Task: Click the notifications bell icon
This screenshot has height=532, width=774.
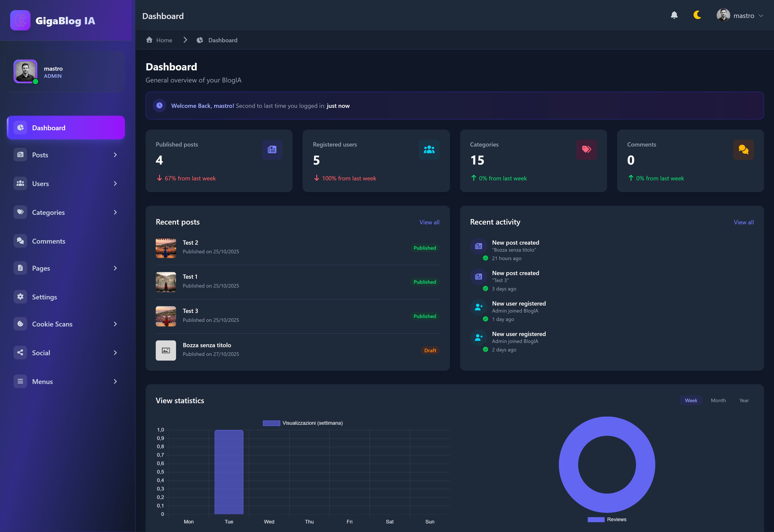Action: [x=674, y=15]
